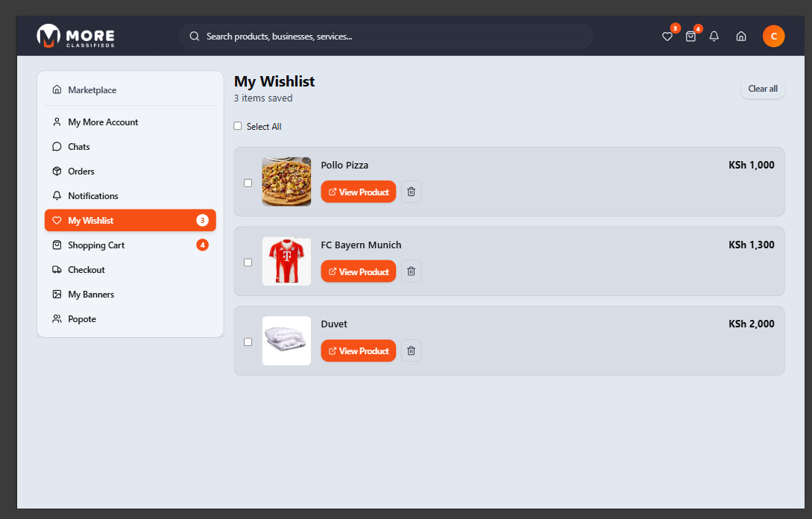Screen dimensions: 812x519
Task: Select the FC Bayern Munich checkbox
Action: click(x=248, y=262)
